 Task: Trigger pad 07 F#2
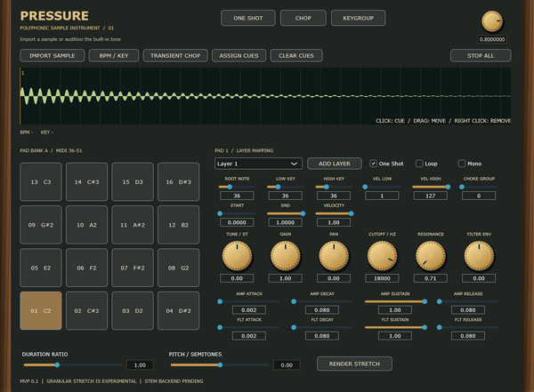coord(133,268)
